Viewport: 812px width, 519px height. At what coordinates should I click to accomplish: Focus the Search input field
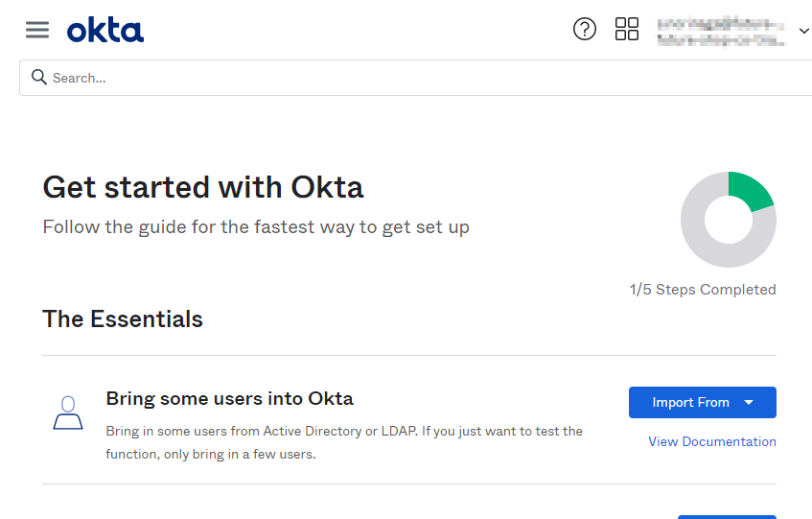click(x=415, y=78)
